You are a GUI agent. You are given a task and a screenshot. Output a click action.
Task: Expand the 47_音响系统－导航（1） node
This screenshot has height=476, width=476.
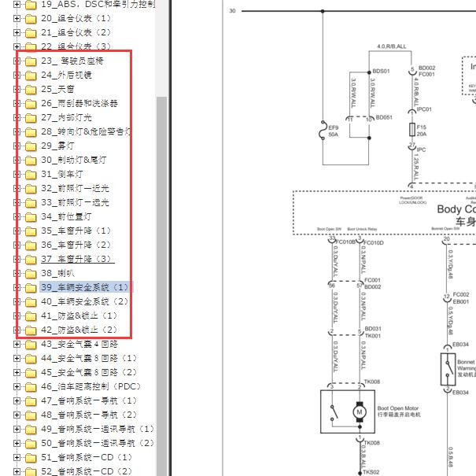[17, 400]
